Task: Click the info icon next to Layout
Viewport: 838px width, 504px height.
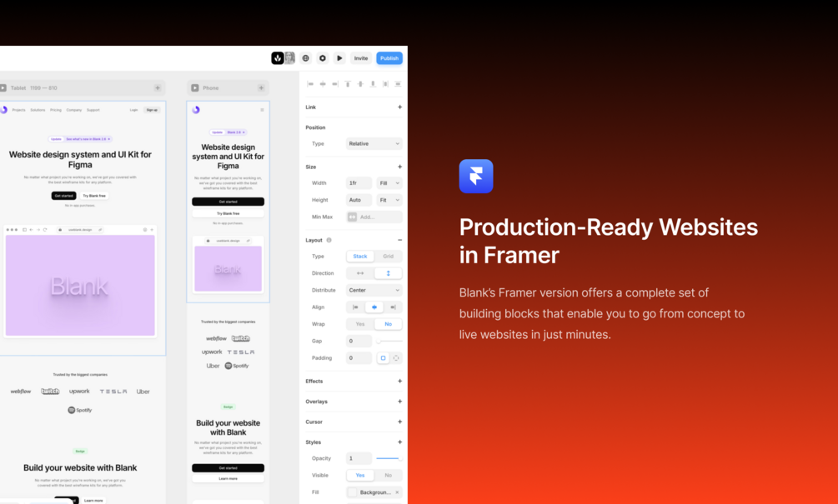Action: click(x=329, y=240)
